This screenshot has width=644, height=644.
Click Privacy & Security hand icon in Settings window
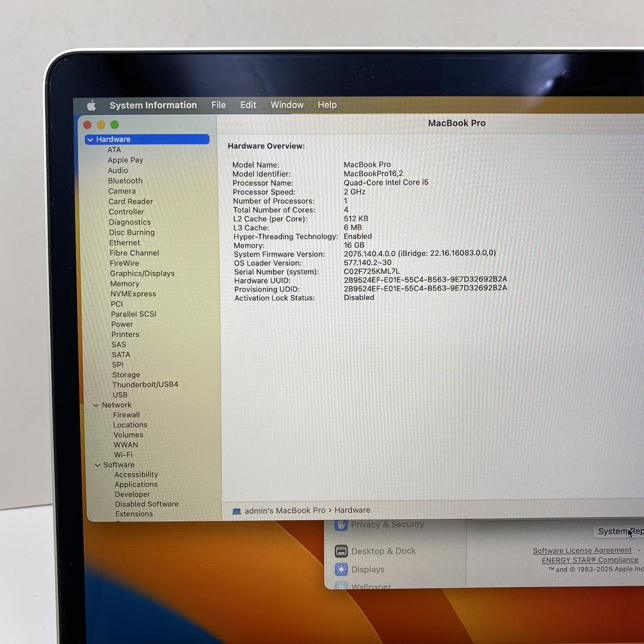[x=341, y=525]
